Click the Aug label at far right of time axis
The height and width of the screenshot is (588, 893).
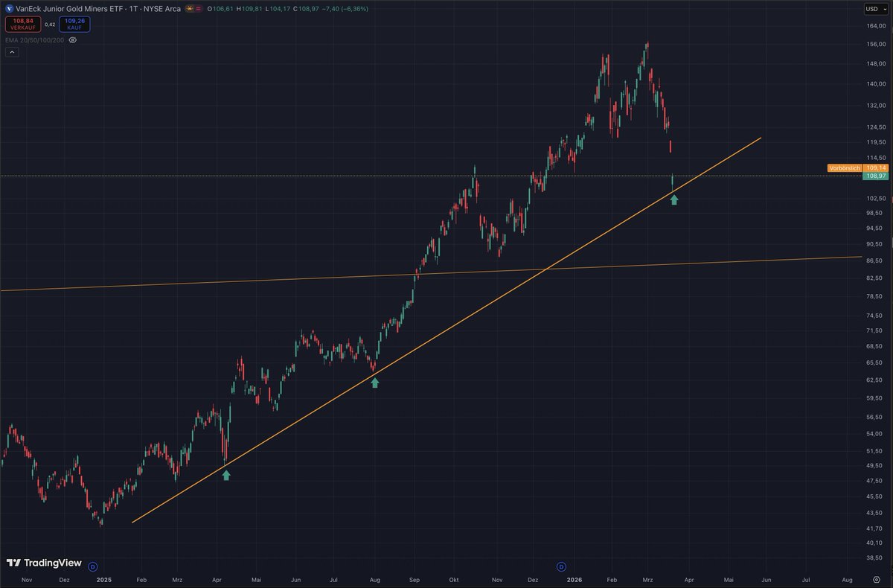[x=847, y=579]
